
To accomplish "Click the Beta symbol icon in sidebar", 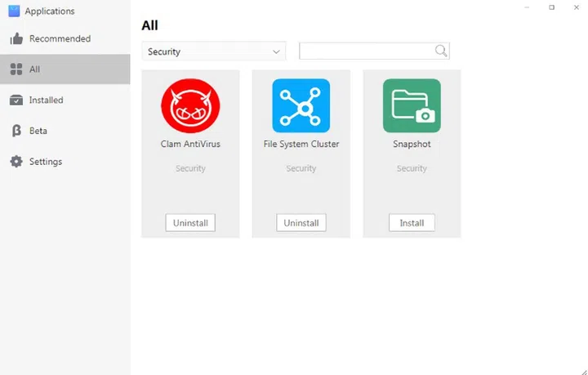I will tap(16, 131).
